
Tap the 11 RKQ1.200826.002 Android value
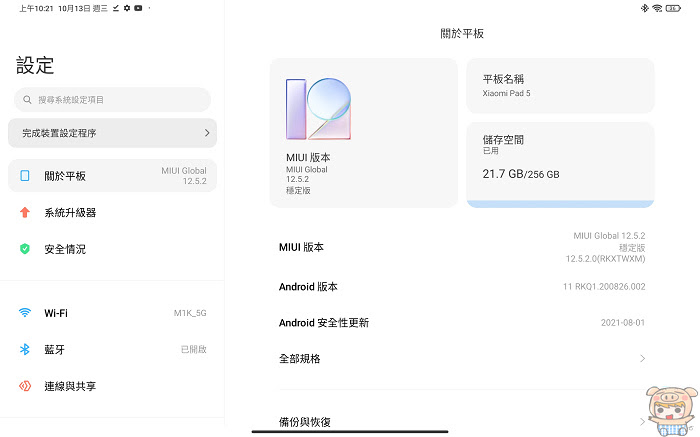604,287
